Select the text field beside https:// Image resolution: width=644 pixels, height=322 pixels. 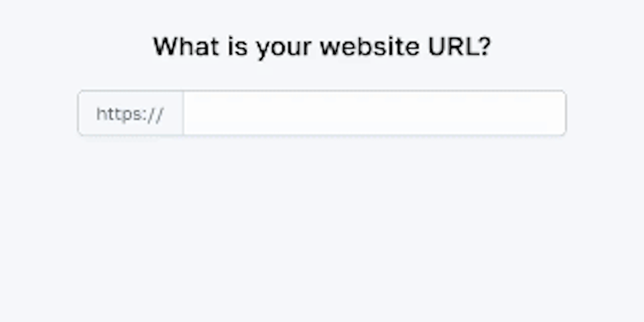tap(374, 113)
